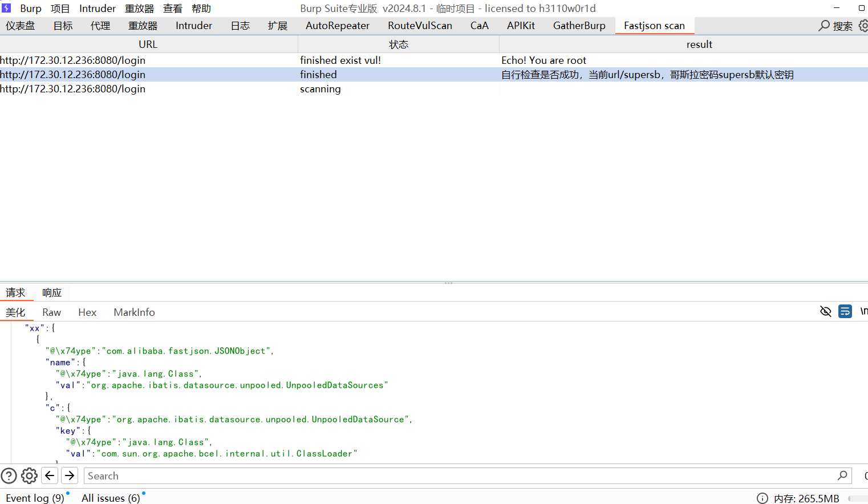Open the 项目 menu
Screen dimensions: 868x504
60,9
